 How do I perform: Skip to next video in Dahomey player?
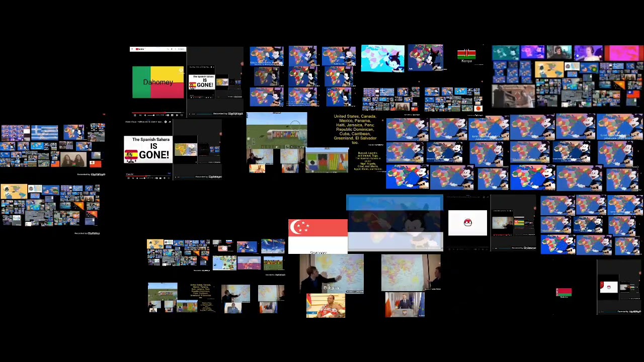140,115
